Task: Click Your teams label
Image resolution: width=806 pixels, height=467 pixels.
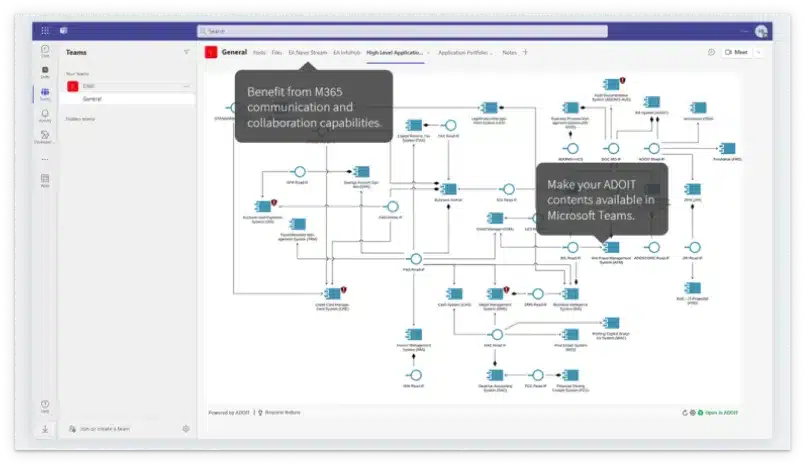Action: pos(77,74)
